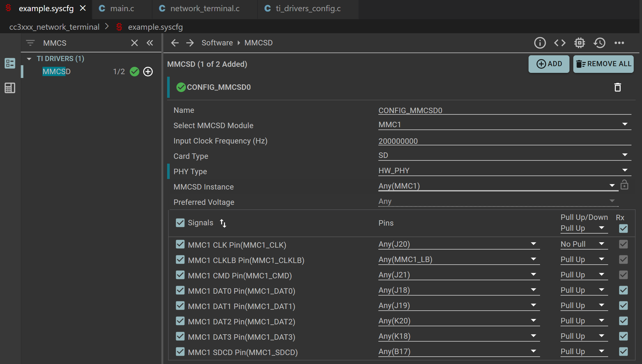
Task: Click the Software breadcrumb link
Action: click(x=217, y=43)
